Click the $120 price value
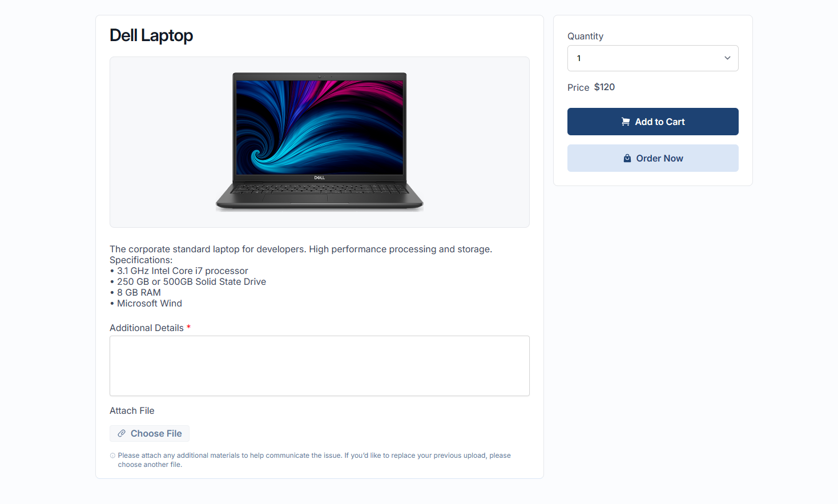 click(605, 87)
